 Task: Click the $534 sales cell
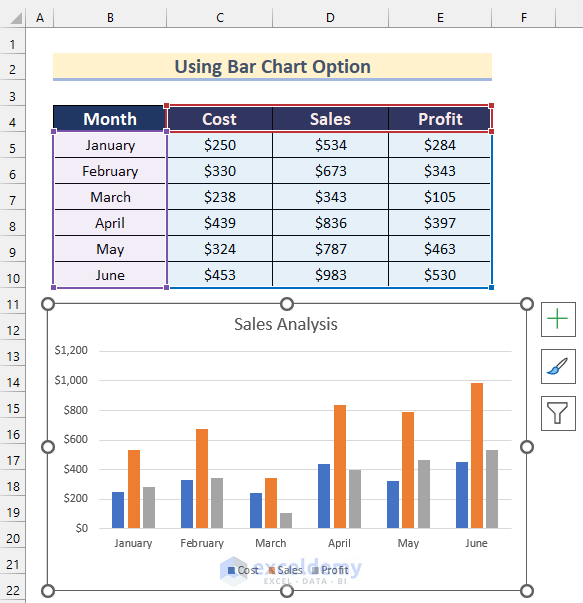(330, 145)
